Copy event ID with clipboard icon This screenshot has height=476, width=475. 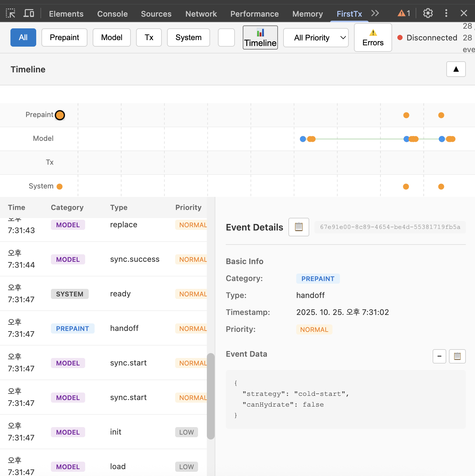click(x=299, y=227)
